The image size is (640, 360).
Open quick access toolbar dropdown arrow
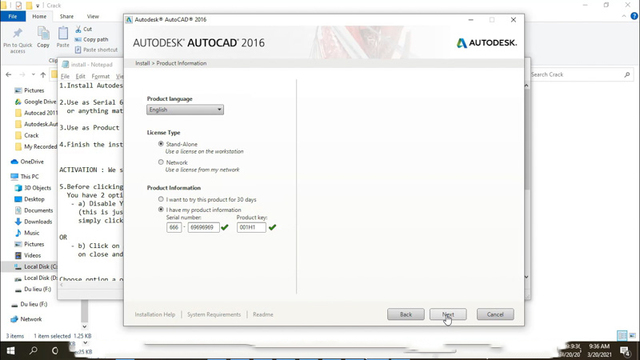click(x=38, y=6)
